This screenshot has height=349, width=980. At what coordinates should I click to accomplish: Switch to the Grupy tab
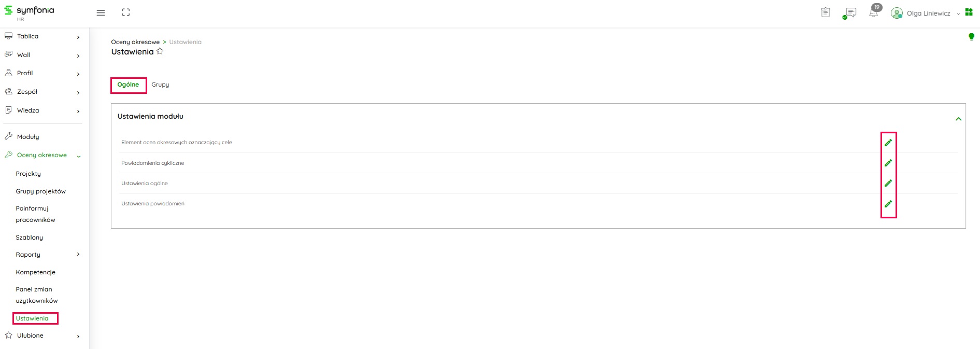(x=160, y=85)
